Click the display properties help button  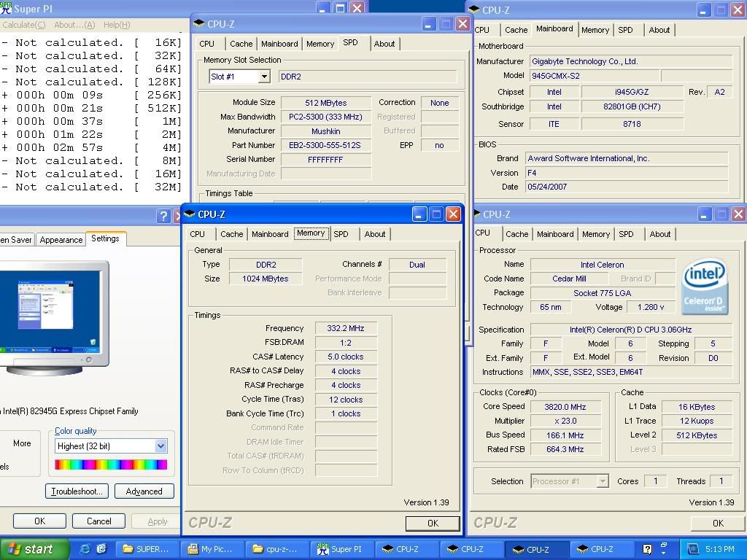coord(163,217)
